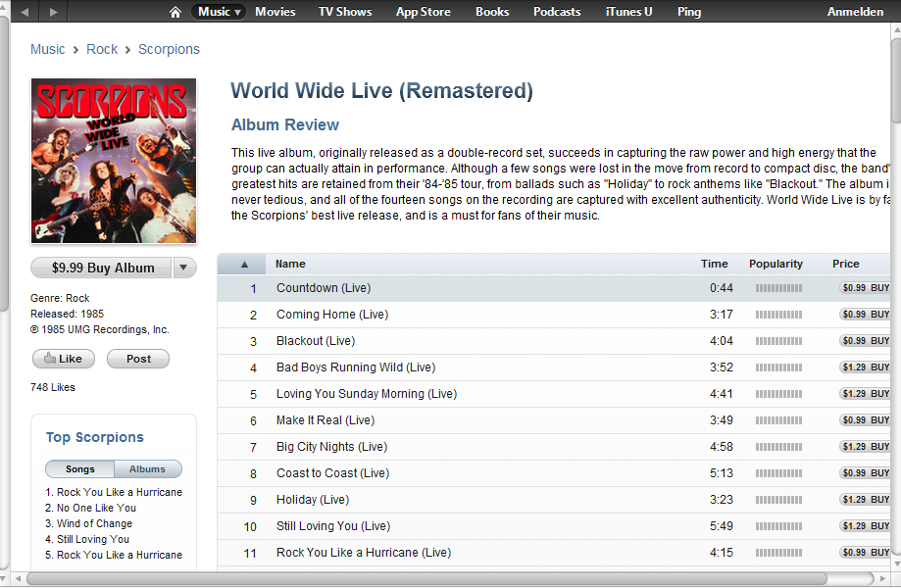Viewport: 901px width, 588px height.
Task: Open the Books section
Action: [x=492, y=12]
